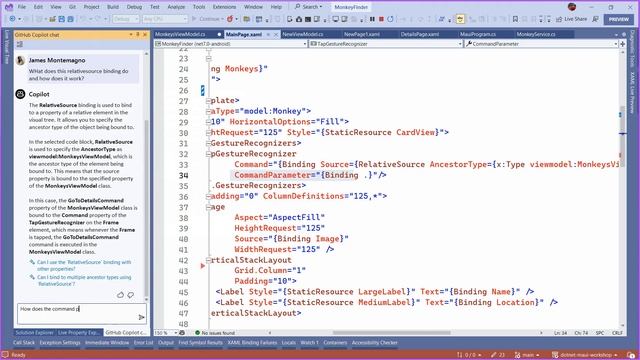Click the status bar Ready icon
Screen dimensions: 640x360
point(5,355)
